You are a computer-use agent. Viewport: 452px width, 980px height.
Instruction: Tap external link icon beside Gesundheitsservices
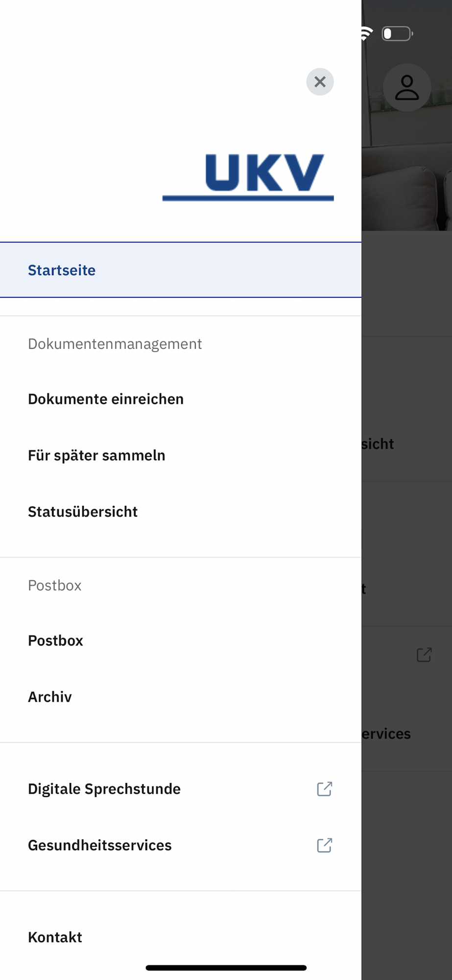(324, 845)
